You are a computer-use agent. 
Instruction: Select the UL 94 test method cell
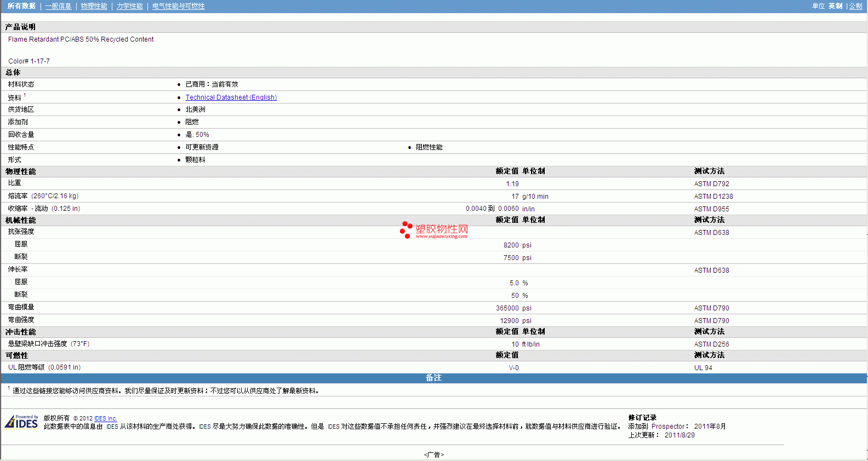[703, 368]
